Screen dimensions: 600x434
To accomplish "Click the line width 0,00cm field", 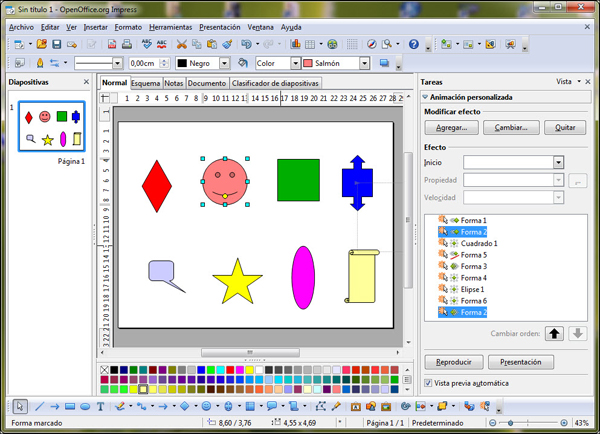I will coord(145,63).
